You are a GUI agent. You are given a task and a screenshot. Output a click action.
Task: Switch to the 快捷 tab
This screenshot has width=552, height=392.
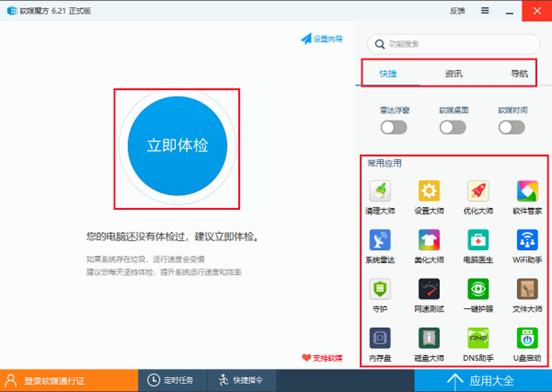tap(388, 74)
